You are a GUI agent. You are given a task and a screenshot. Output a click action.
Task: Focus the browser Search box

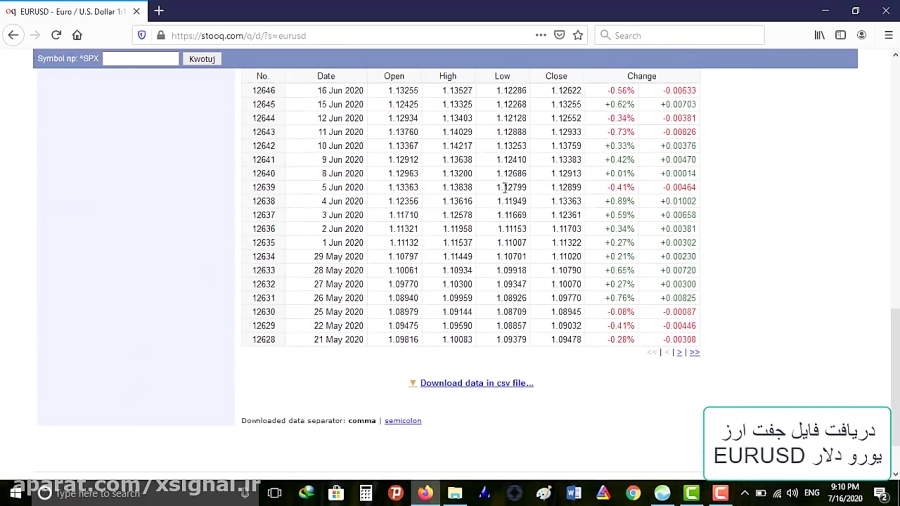click(x=680, y=35)
